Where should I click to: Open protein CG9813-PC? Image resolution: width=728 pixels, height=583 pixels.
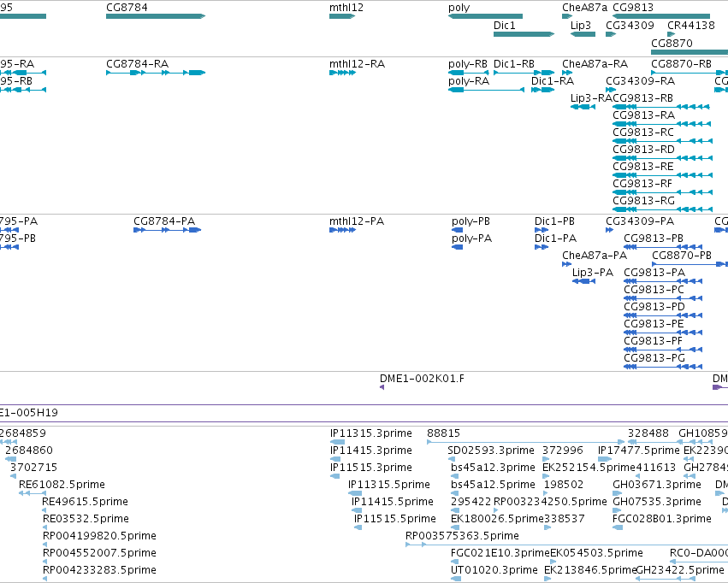[663, 298]
